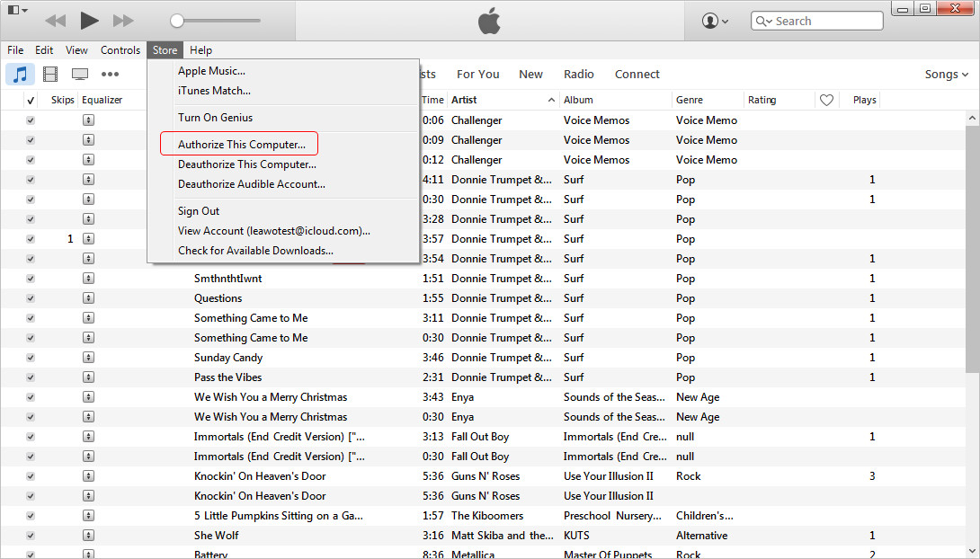Uncheck the 5 Little Pumpkins checkbox
980x559 pixels.
tap(30, 515)
